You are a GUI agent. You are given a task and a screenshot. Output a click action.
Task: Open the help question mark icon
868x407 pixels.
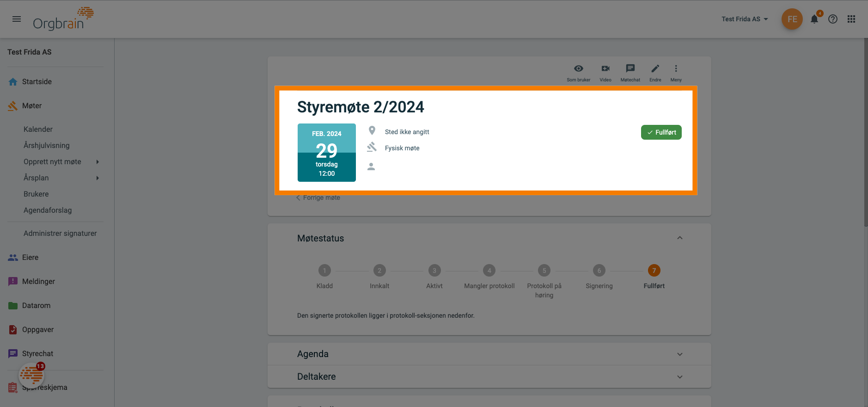tap(833, 19)
